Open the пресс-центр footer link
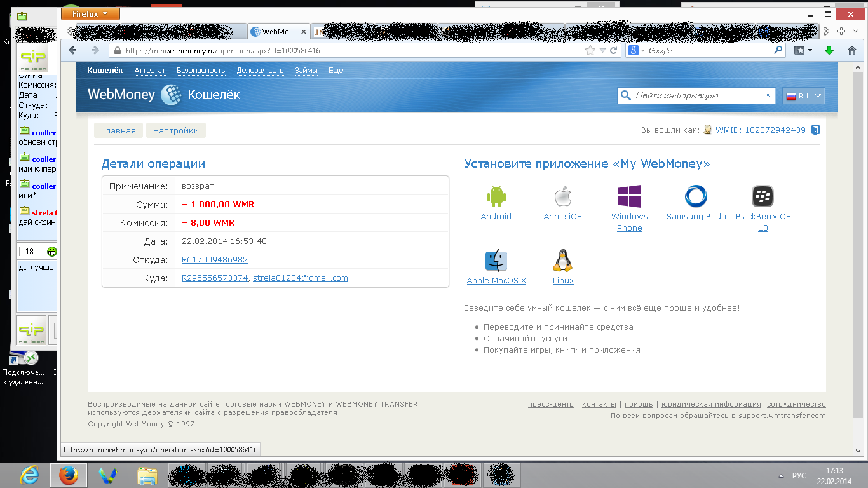The image size is (868, 488). click(x=551, y=404)
